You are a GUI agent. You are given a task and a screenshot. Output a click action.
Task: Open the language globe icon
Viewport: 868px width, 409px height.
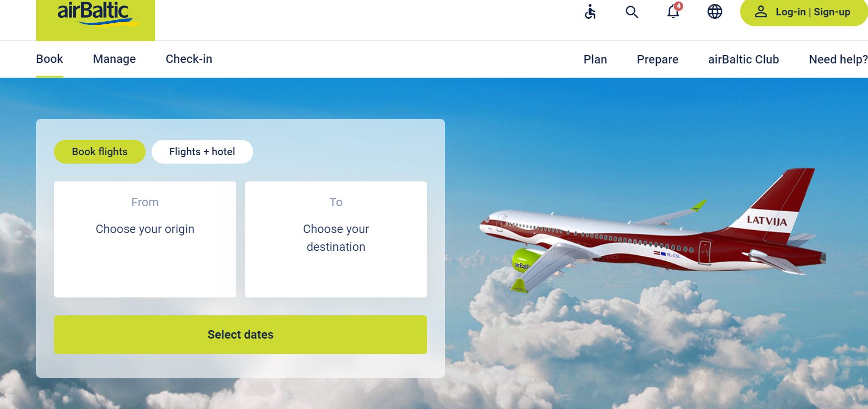pos(714,11)
